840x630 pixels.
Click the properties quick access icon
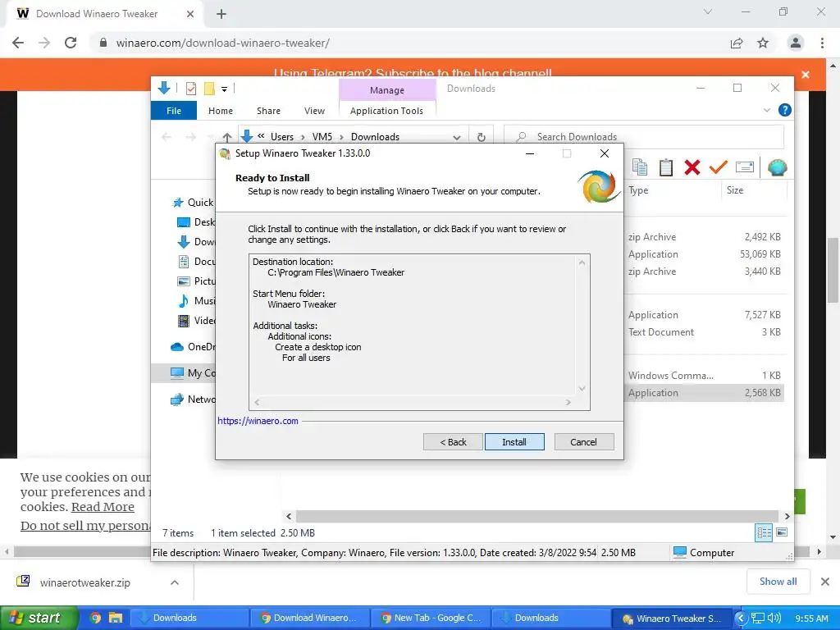pyautogui.click(x=190, y=89)
